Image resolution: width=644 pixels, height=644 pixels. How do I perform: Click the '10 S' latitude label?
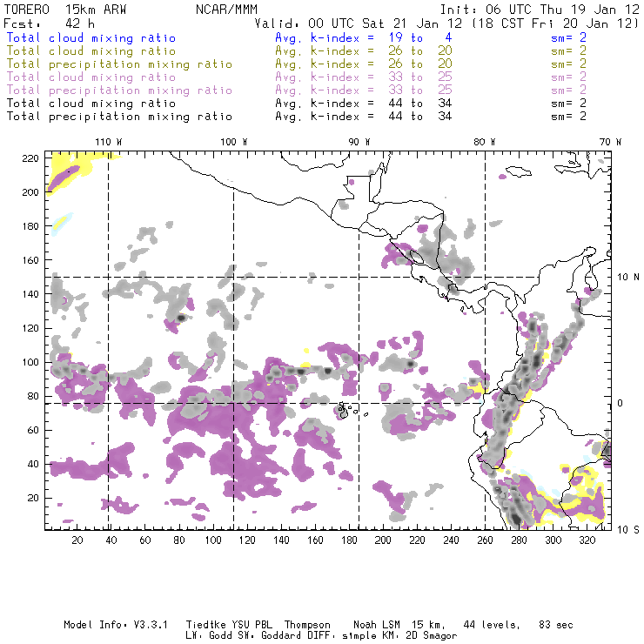(x=628, y=530)
